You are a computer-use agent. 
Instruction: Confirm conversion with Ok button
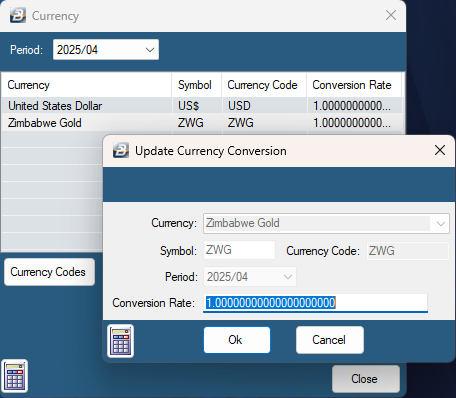click(237, 340)
